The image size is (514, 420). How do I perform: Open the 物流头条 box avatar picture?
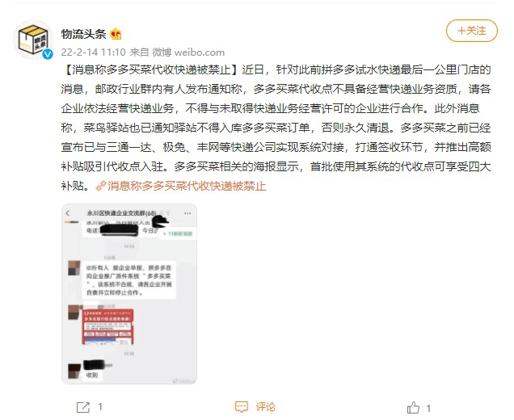[33, 40]
